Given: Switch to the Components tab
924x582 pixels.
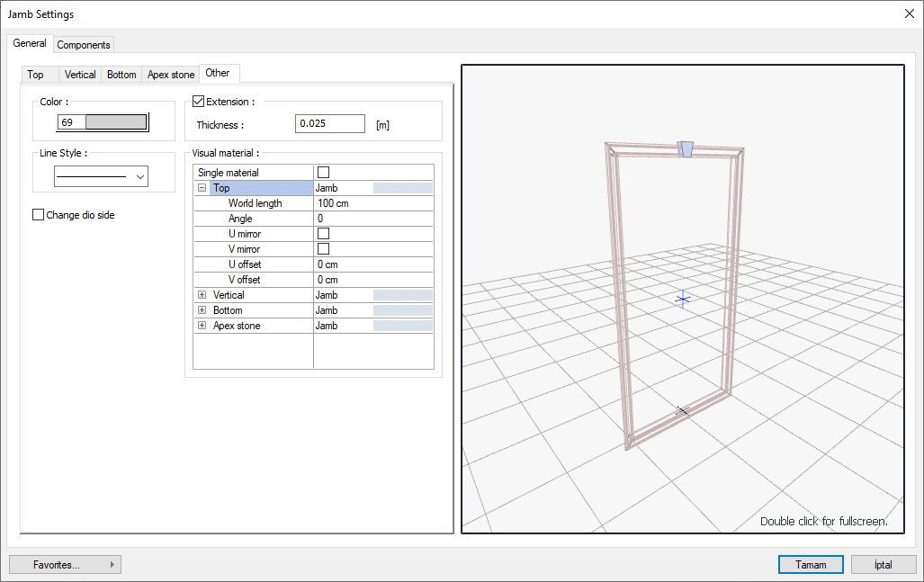Looking at the screenshot, I should (84, 45).
